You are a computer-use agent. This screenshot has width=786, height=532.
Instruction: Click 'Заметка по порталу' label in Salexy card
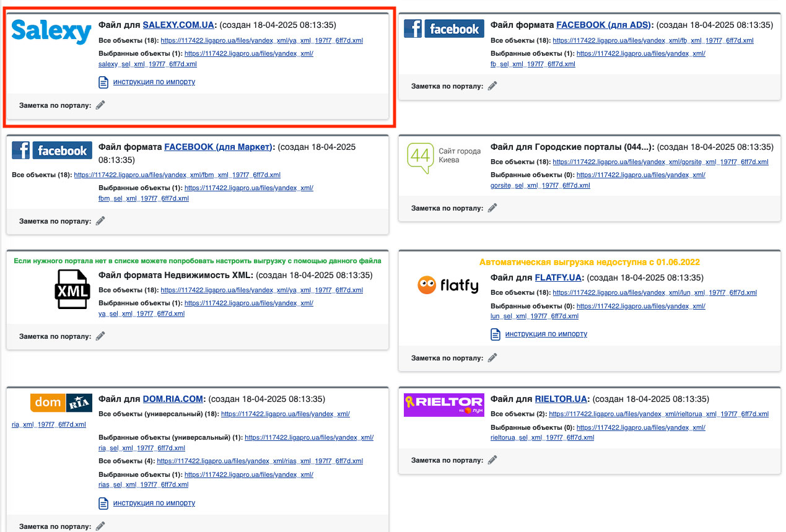coord(55,105)
